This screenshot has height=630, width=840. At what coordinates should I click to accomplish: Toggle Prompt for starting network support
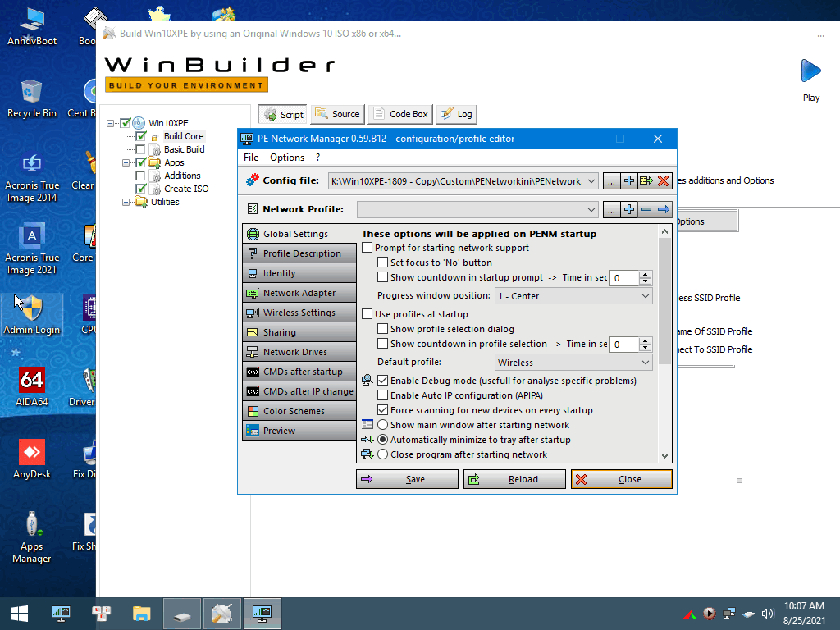pyautogui.click(x=367, y=248)
